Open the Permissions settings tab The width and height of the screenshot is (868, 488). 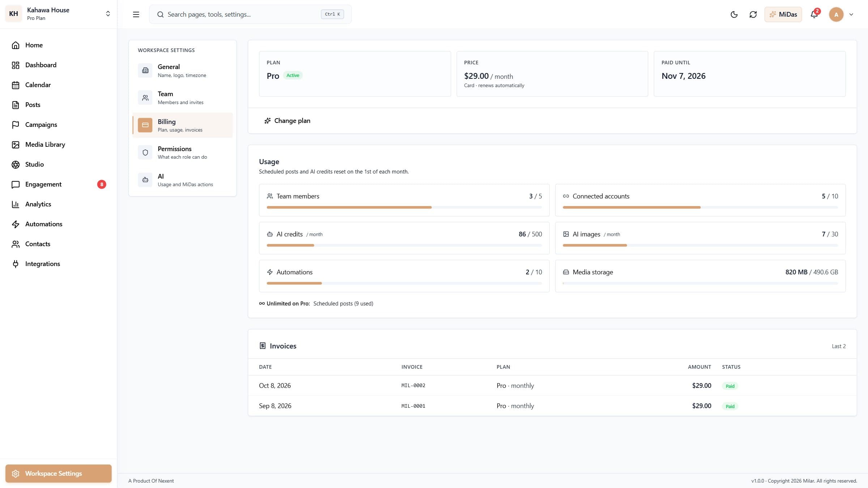pos(183,153)
